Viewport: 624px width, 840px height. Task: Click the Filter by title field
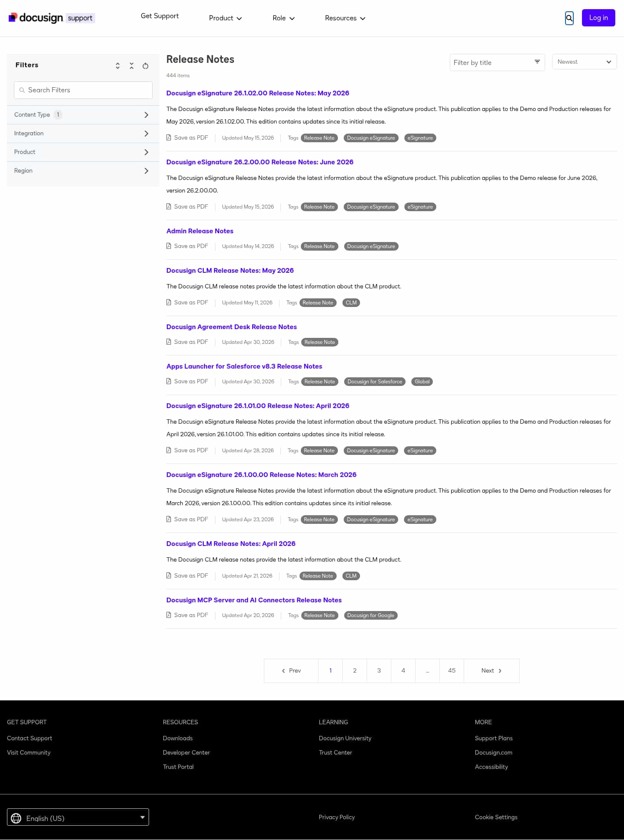(x=497, y=62)
